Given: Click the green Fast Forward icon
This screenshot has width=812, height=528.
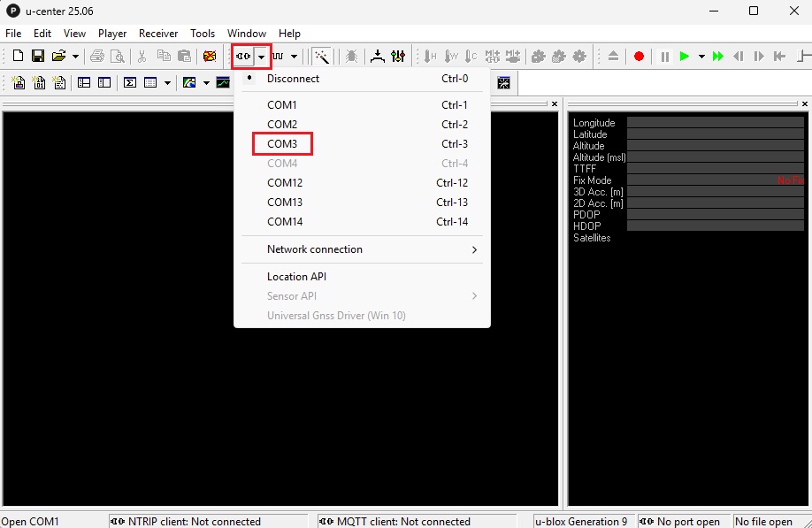Looking at the screenshot, I should (x=718, y=57).
